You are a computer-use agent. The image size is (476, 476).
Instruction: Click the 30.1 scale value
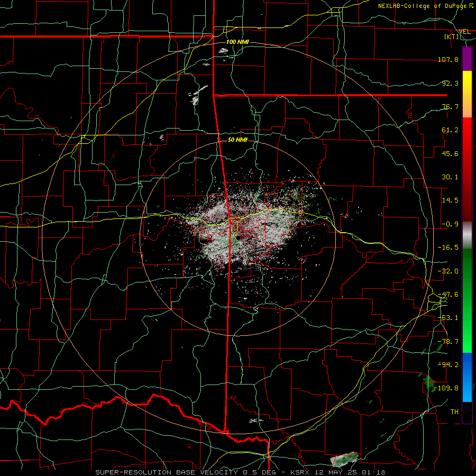point(450,177)
